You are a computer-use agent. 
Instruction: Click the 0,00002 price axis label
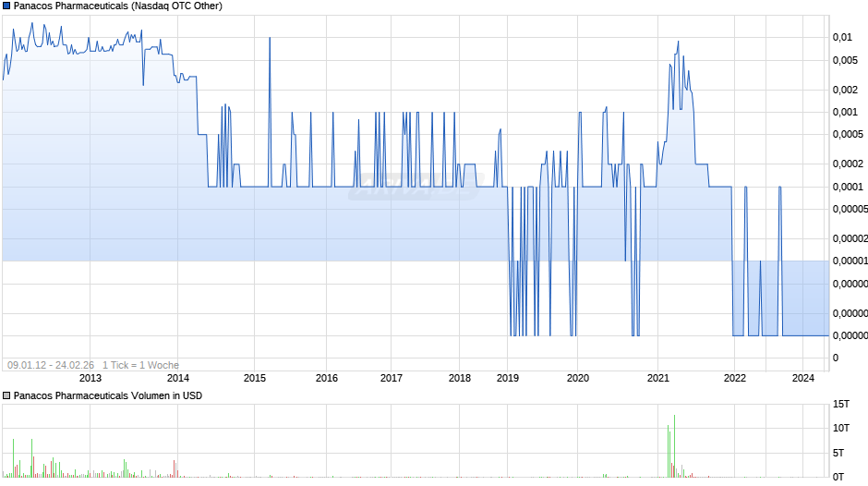pyautogui.click(x=850, y=238)
